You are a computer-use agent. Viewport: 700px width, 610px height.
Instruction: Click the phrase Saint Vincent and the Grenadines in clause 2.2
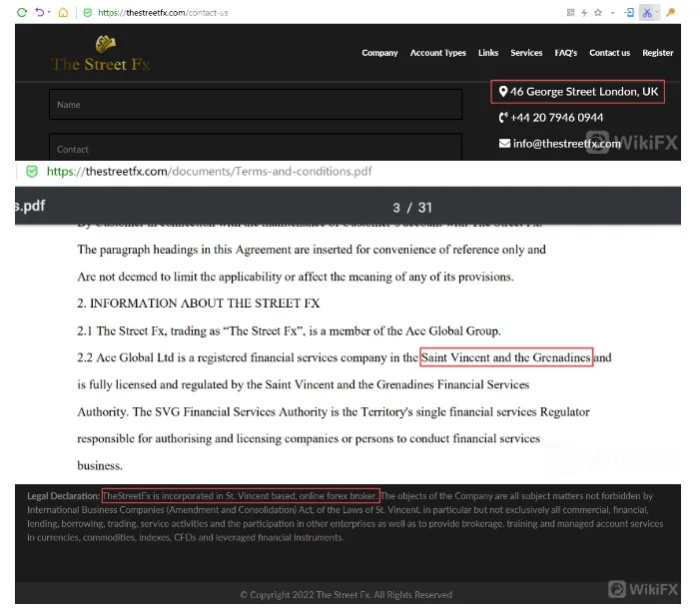click(506, 357)
